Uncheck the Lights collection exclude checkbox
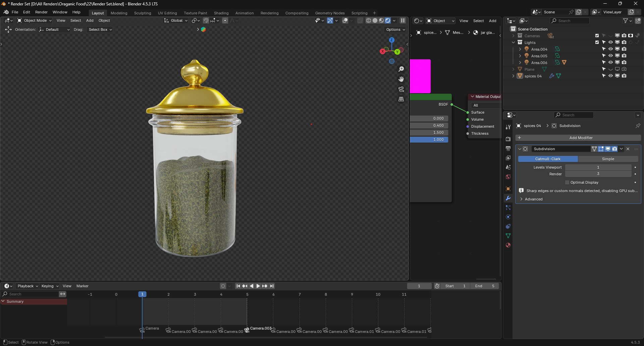This screenshot has height=346, width=644. point(597,42)
